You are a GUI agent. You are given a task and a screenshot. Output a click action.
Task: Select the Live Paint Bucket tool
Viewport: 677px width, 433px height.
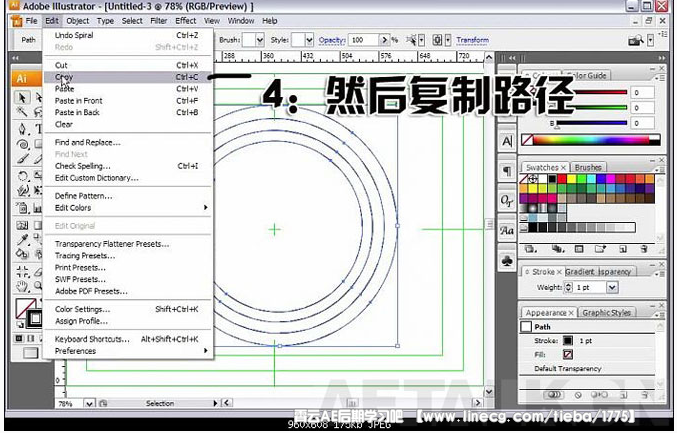tap(22, 254)
